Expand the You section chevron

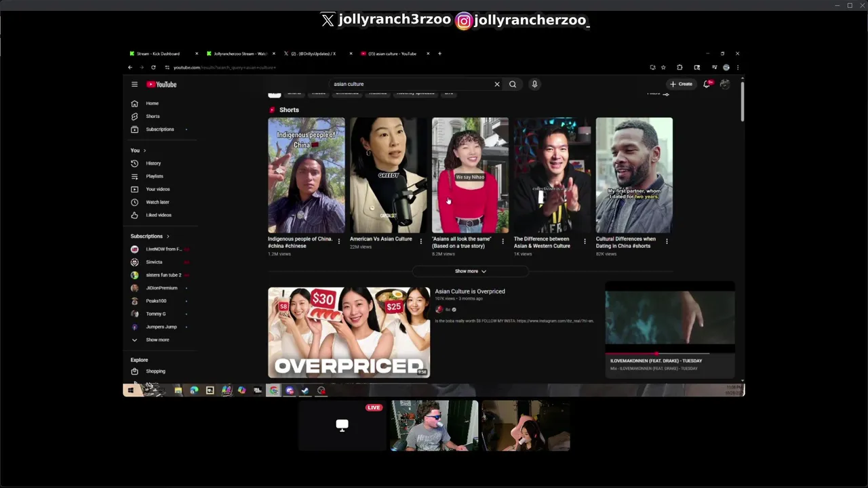coord(144,150)
